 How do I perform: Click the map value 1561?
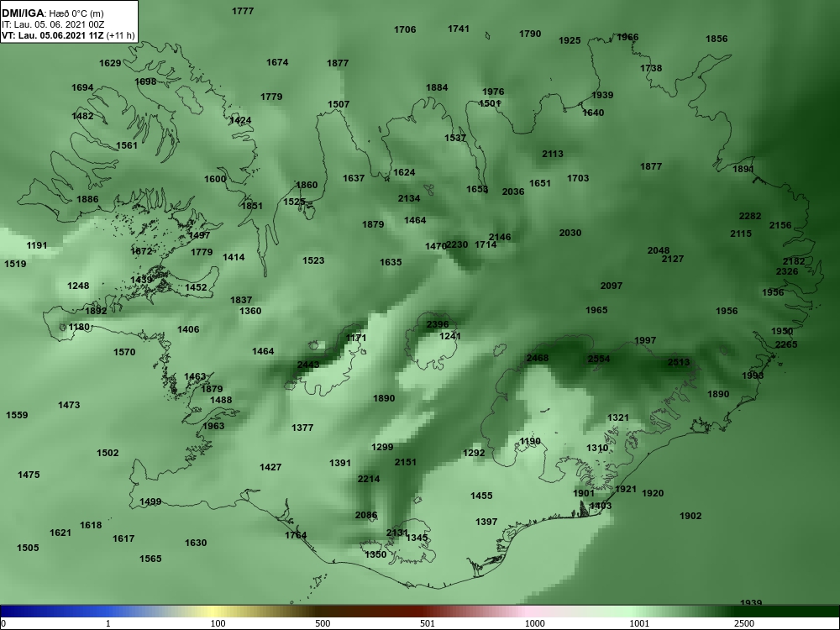[x=127, y=145]
